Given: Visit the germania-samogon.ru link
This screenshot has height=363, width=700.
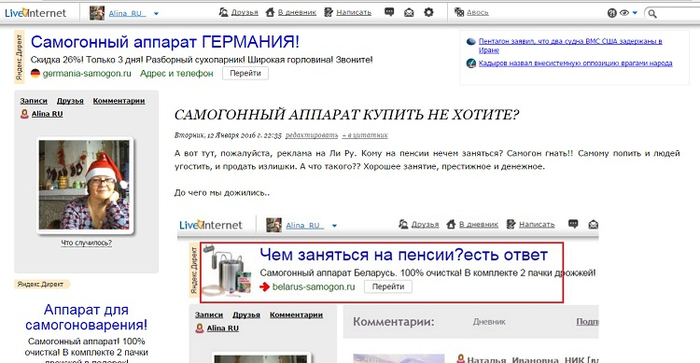Looking at the screenshot, I should point(87,74).
